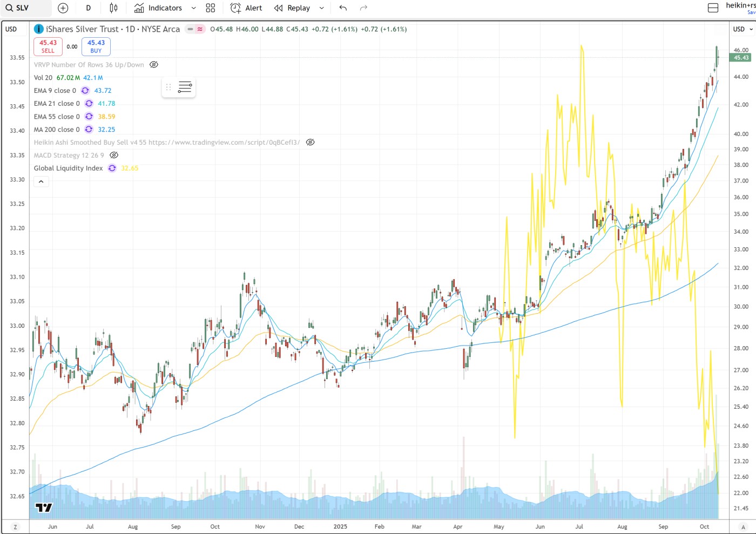The image size is (756, 534).
Task: Click the settings icon on floating toolbar
Action: (x=185, y=87)
